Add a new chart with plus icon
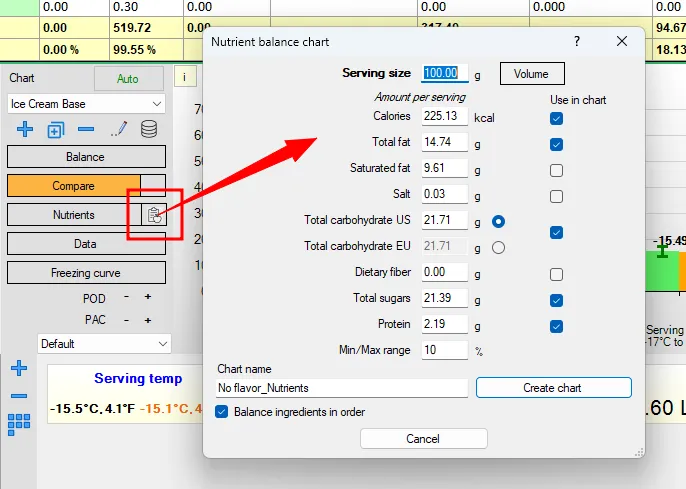 pyautogui.click(x=24, y=129)
